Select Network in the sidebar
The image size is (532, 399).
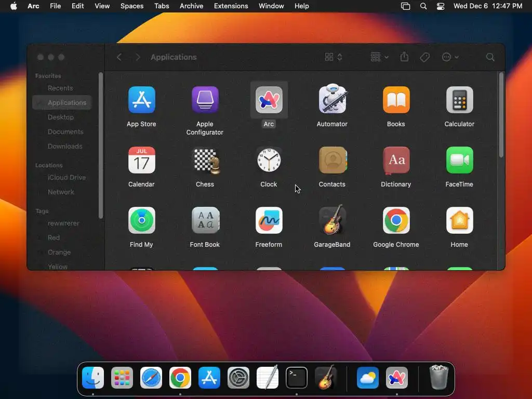[62, 192]
